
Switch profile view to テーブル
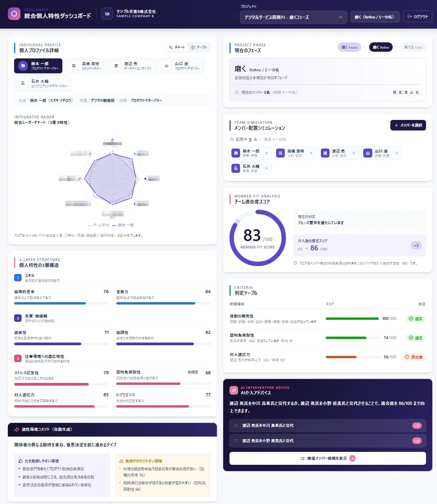tap(199, 47)
